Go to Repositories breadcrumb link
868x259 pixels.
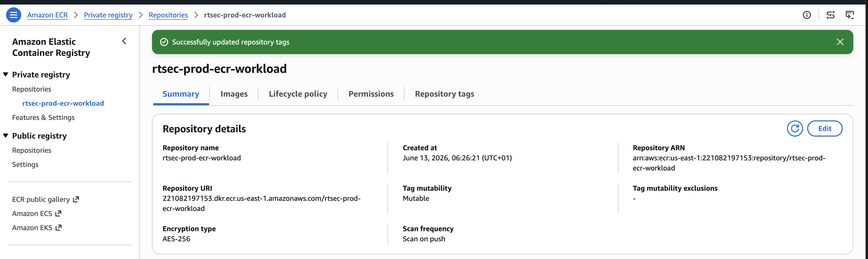click(168, 15)
